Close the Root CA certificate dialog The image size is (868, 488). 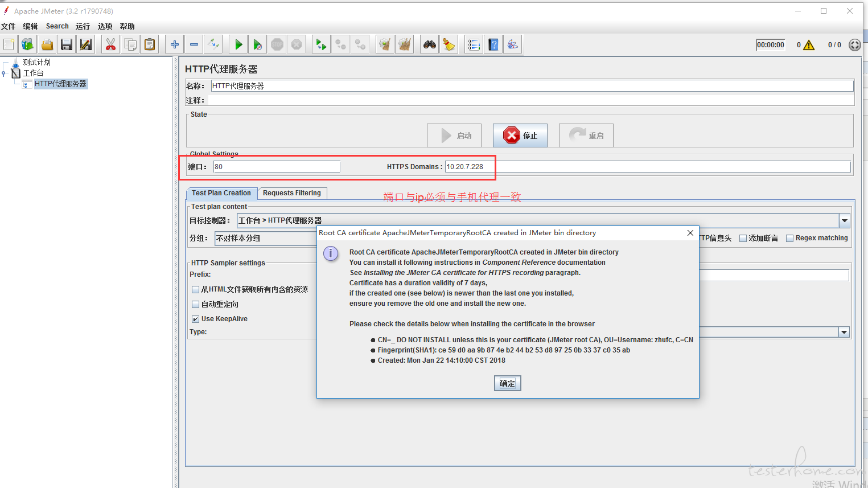[x=690, y=233]
